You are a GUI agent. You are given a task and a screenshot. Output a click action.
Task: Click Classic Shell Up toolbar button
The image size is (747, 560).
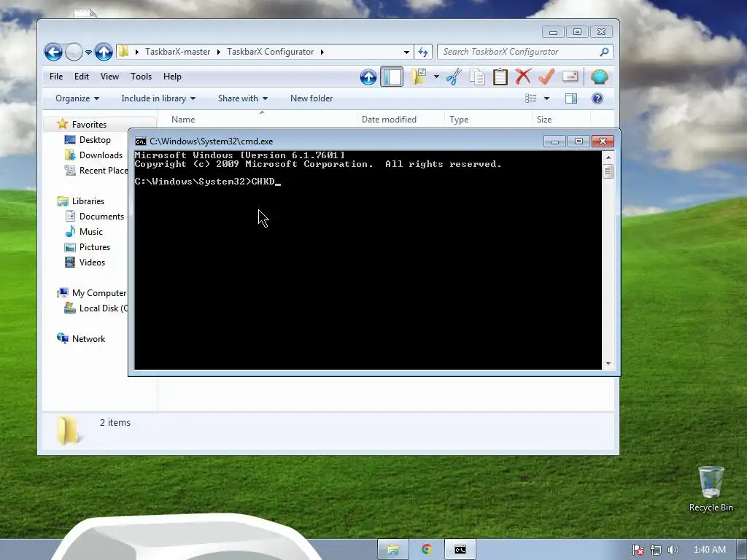coord(368,77)
